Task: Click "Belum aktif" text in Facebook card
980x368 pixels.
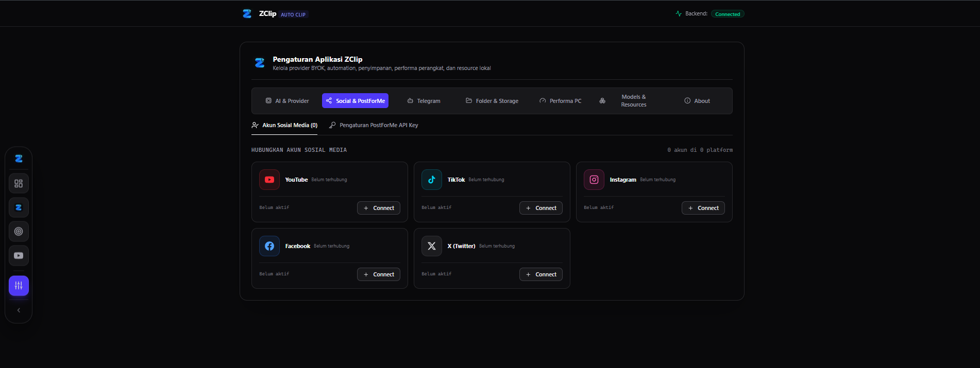Action: coord(274,274)
